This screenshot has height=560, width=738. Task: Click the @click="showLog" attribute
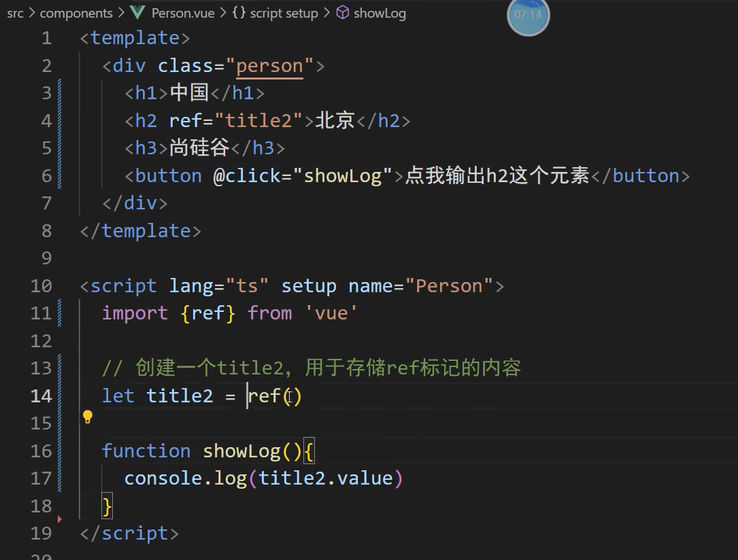303,176
